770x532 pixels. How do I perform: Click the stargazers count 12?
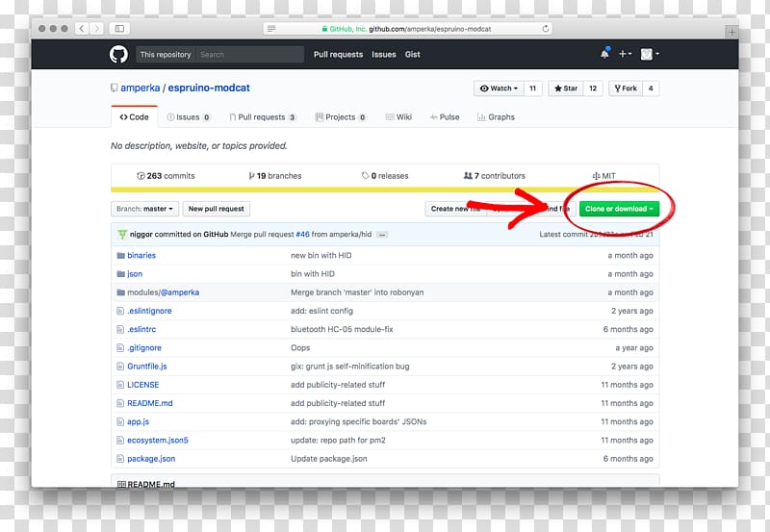pos(593,89)
